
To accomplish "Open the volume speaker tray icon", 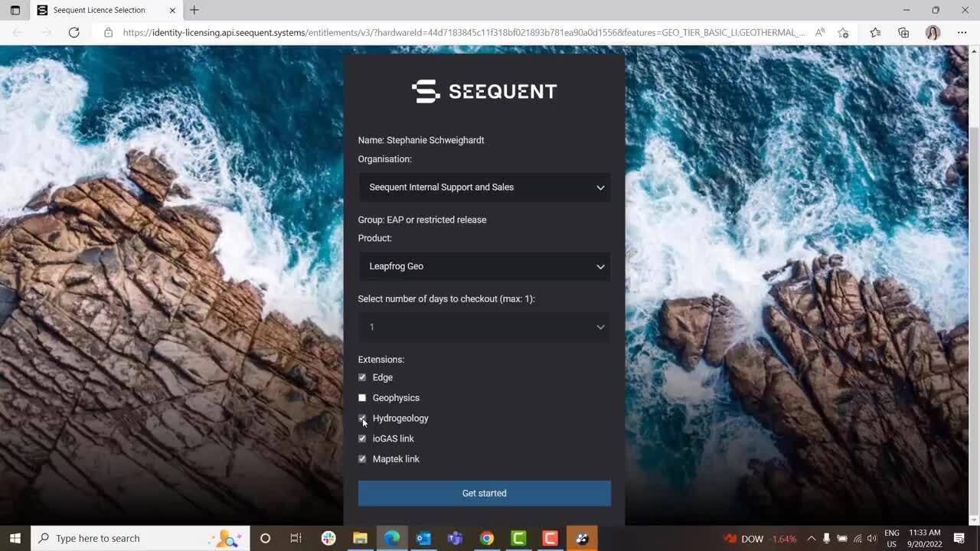I will point(872,539).
